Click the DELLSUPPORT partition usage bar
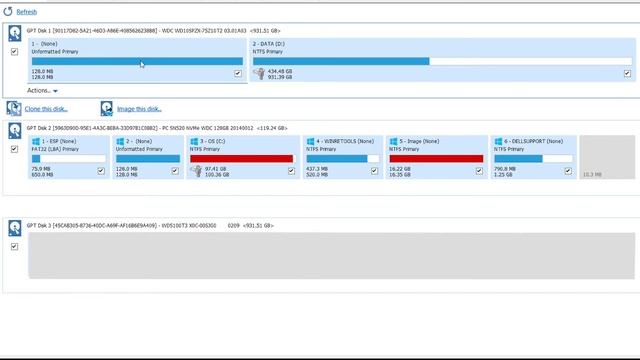 point(533,158)
